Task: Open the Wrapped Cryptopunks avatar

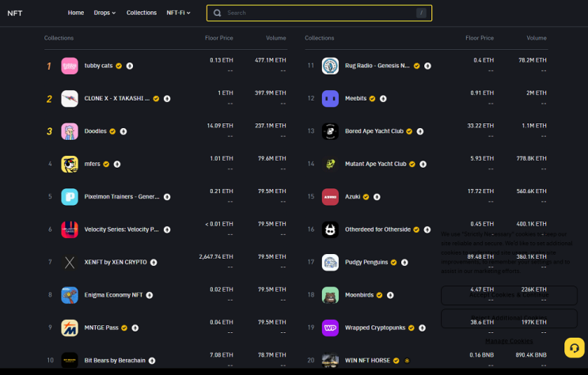Action: click(x=330, y=328)
